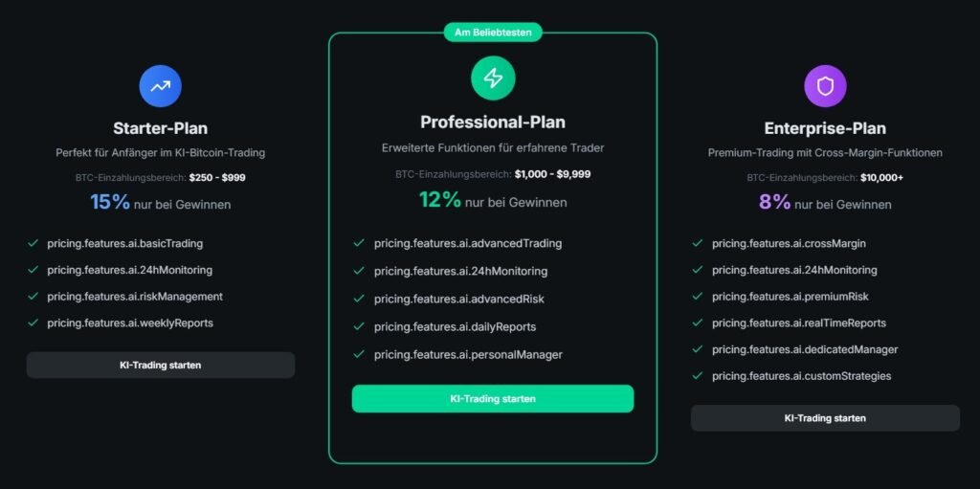Start KI-Trading on the Enterprise-Plan

tap(825, 418)
